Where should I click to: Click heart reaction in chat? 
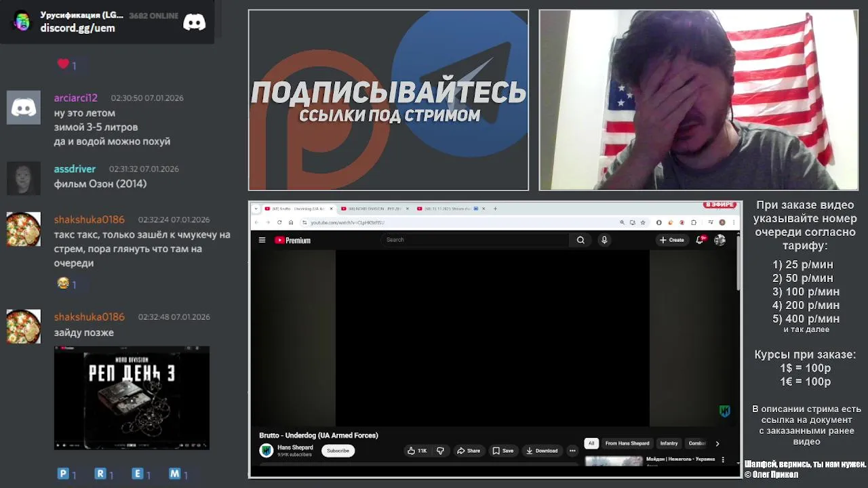(66, 64)
